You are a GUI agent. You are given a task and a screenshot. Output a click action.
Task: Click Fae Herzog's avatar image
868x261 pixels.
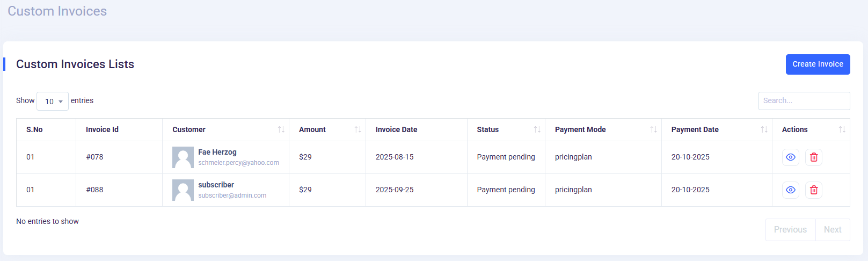coord(183,157)
